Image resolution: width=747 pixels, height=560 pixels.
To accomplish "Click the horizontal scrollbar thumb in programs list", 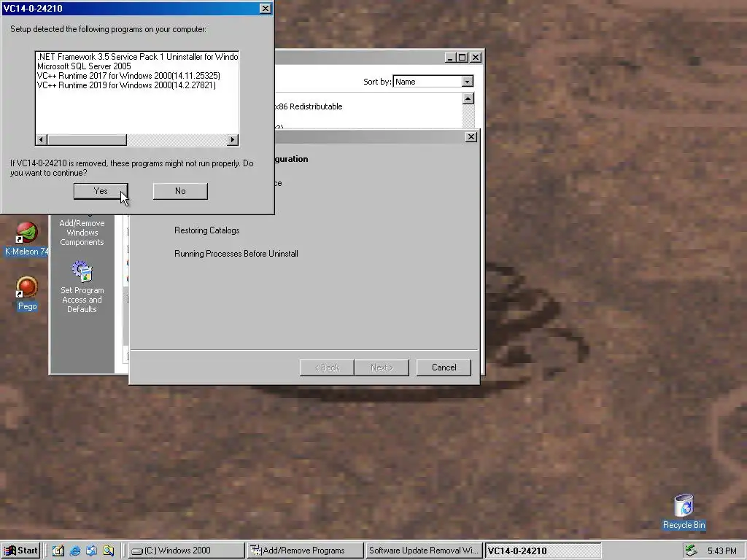I will tap(87, 139).
